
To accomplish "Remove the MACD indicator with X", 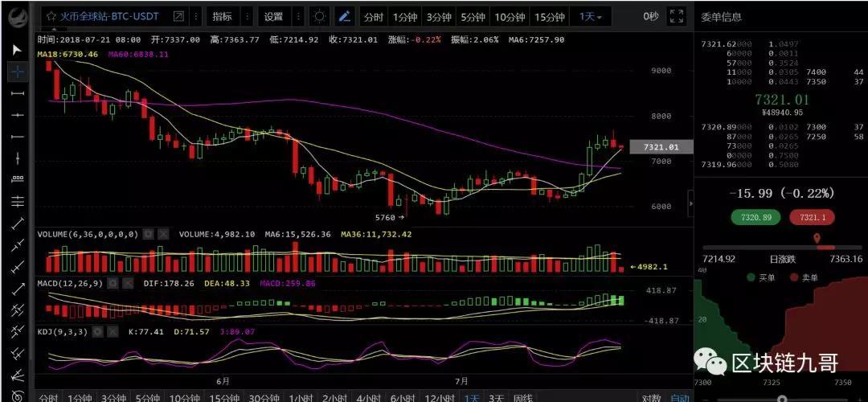I will [128, 283].
